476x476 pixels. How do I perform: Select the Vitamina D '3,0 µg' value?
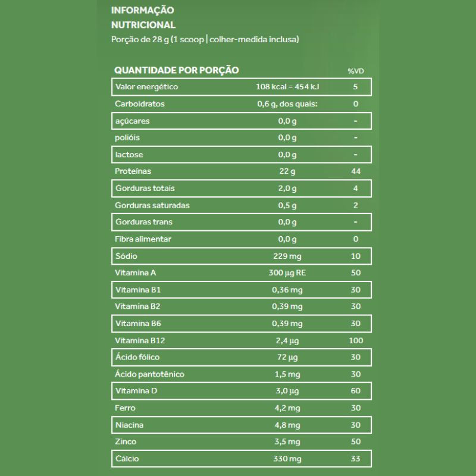(x=287, y=391)
